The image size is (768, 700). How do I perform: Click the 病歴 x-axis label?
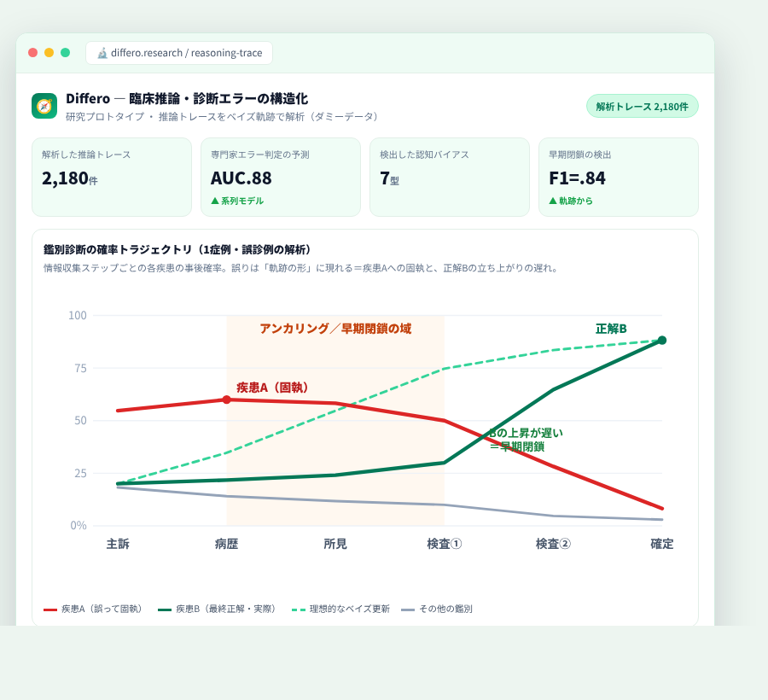click(x=226, y=544)
